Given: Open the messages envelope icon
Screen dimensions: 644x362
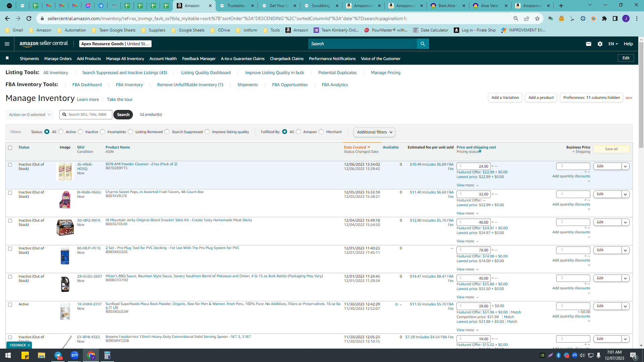Looking at the screenshot, I should pos(589,44).
